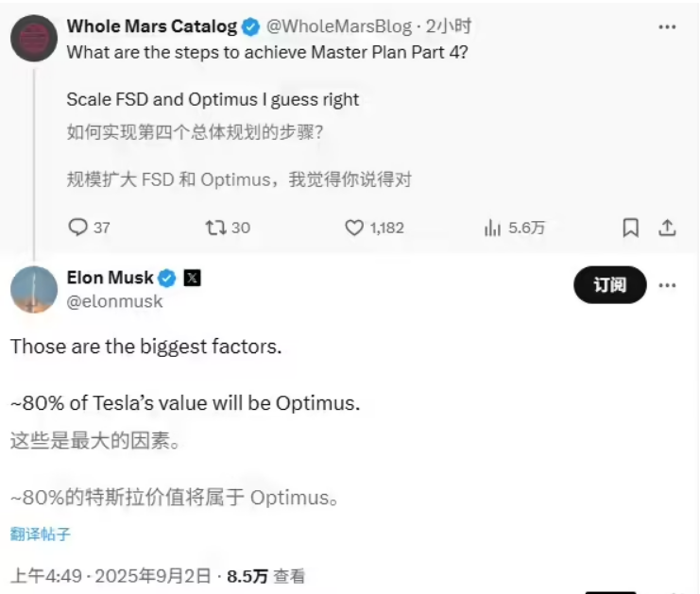The image size is (700, 594).
Task: Click the 翻译帖子 translate link
Action: pos(41,534)
